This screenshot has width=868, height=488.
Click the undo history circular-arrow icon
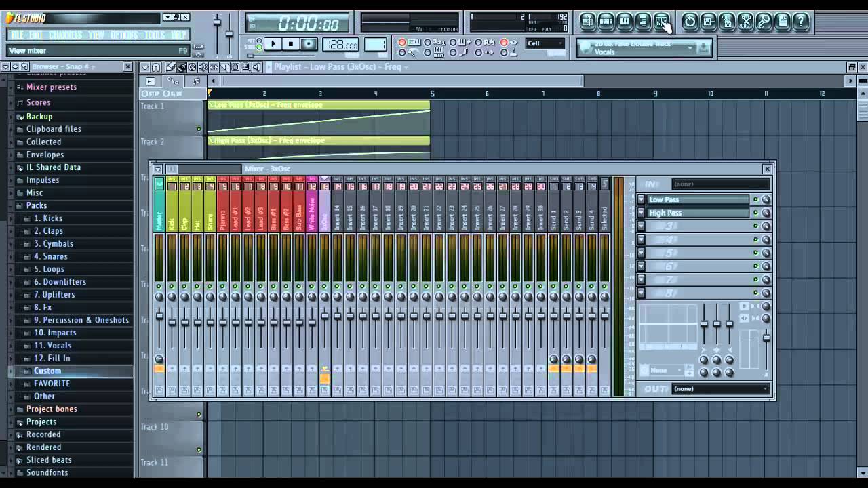(690, 22)
